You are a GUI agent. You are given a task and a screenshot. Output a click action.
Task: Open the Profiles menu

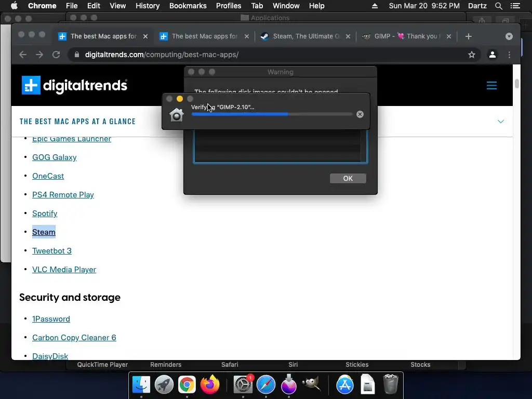[229, 6]
